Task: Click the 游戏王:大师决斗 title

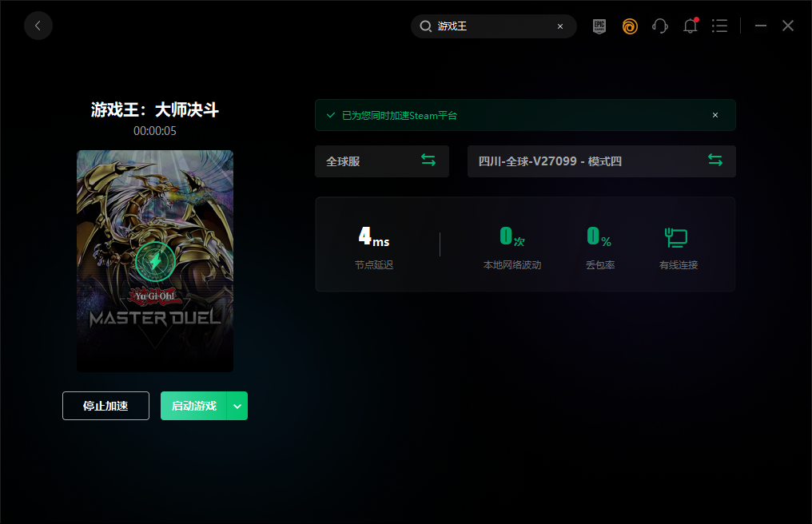Action: [x=155, y=109]
